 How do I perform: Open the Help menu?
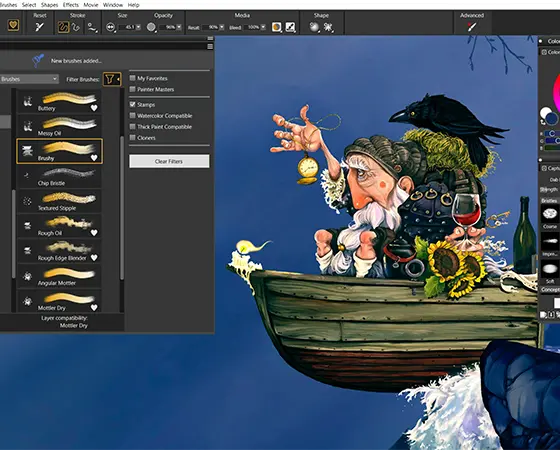(x=134, y=5)
